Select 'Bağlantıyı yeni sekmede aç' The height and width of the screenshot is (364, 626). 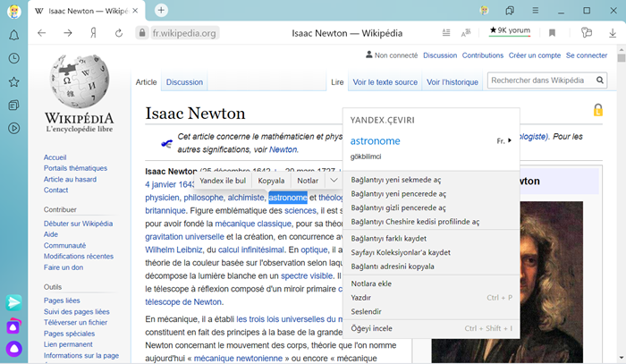click(x=431, y=180)
